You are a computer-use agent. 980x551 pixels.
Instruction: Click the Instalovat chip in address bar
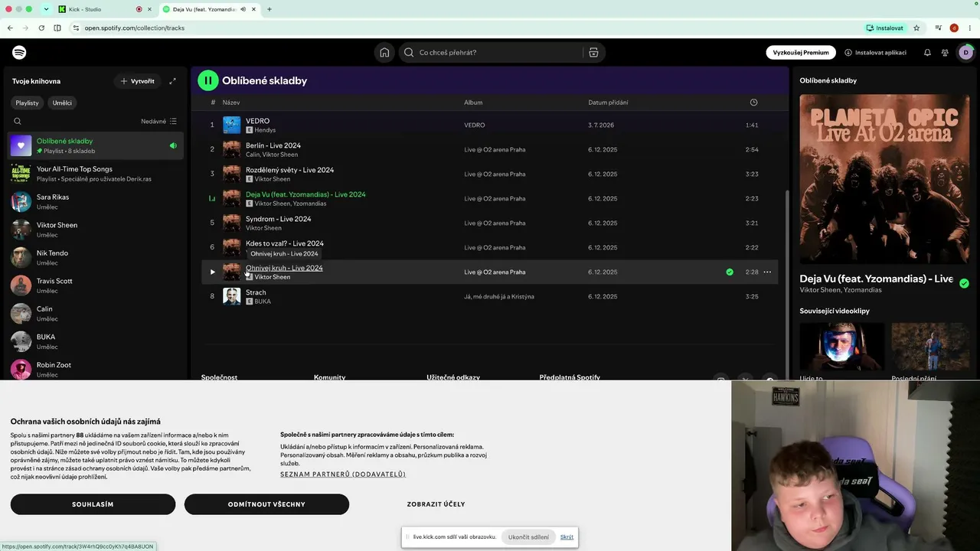(x=885, y=28)
